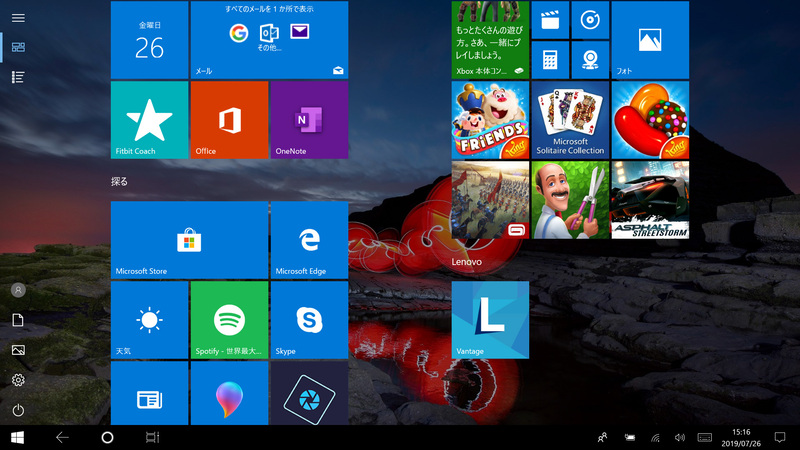Click the Windows Start button
This screenshot has height=450, width=800.
(x=17, y=437)
